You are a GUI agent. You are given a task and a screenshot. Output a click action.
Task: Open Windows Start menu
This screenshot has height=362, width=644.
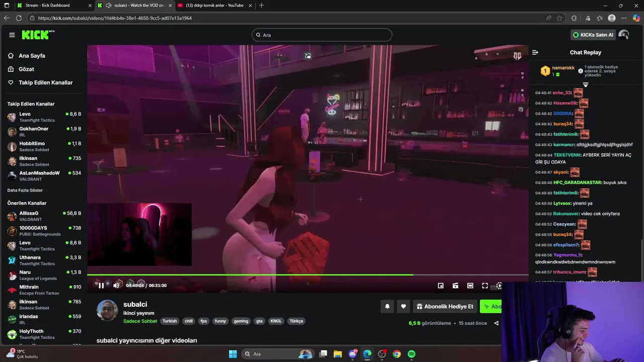click(x=233, y=354)
